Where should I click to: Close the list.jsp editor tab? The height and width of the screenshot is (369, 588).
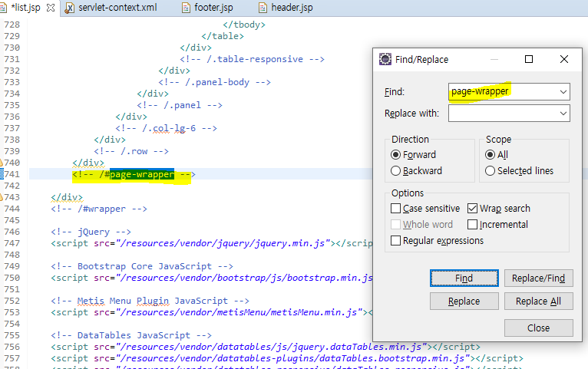[x=51, y=8]
